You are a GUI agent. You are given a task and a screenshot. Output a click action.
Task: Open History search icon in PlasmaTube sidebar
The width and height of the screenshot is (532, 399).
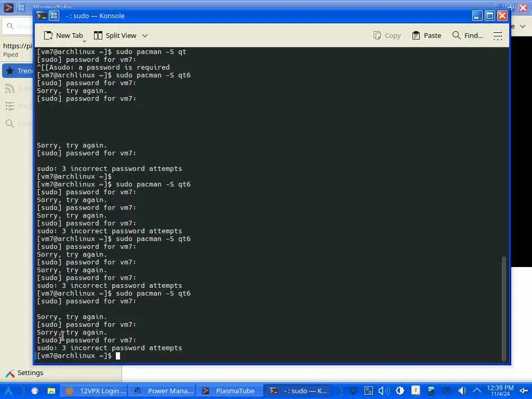tap(10, 124)
